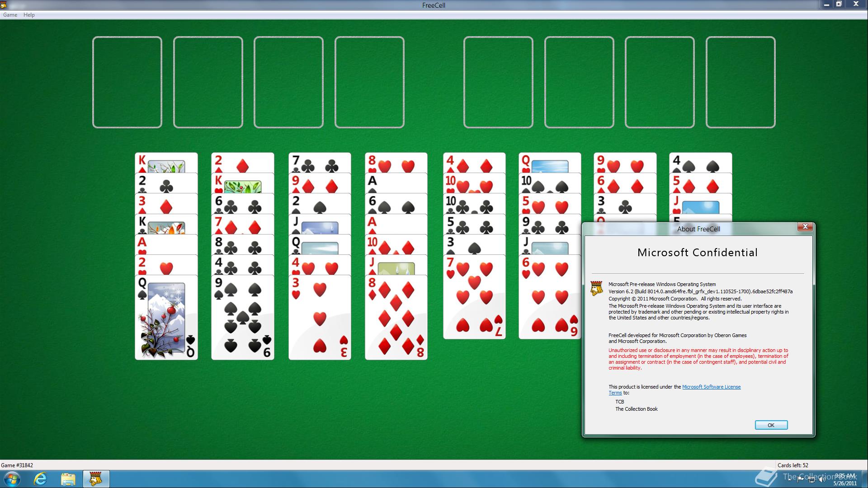Image resolution: width=868 pixels, height=488 pixels.
Task: Click the last empty foundation slot
Action: pos(741,82)
